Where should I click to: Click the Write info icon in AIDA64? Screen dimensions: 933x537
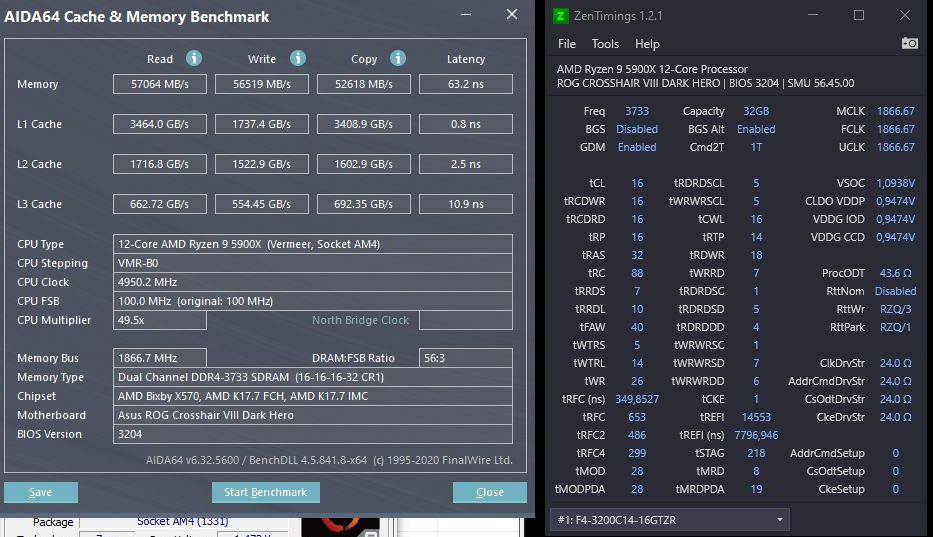pos(298,58)
